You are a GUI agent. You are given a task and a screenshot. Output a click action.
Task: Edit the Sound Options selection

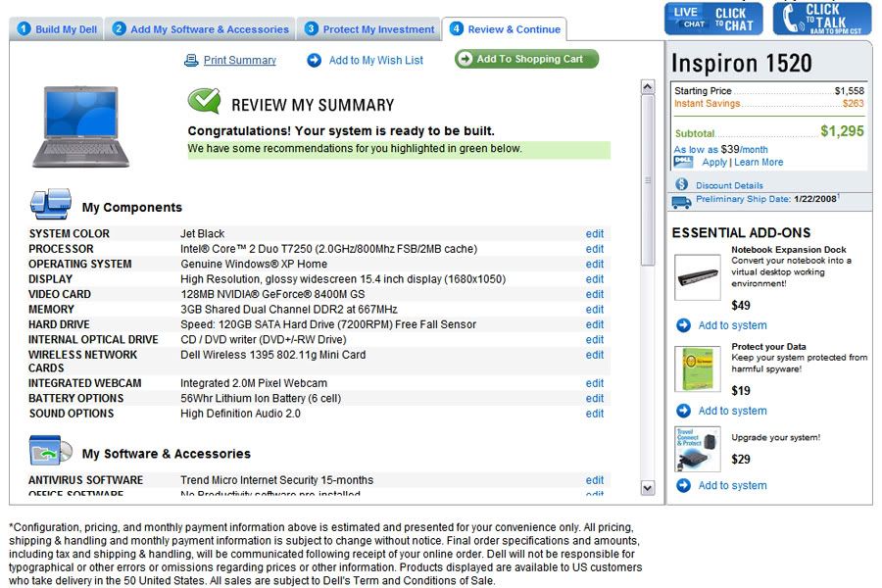(x=595, y=414)
